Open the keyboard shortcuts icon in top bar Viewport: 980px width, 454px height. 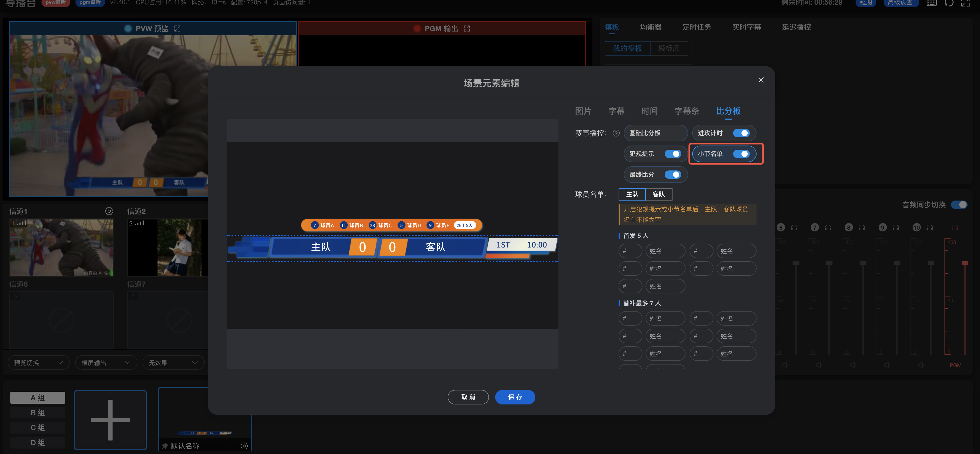click(x=932, y=3)
